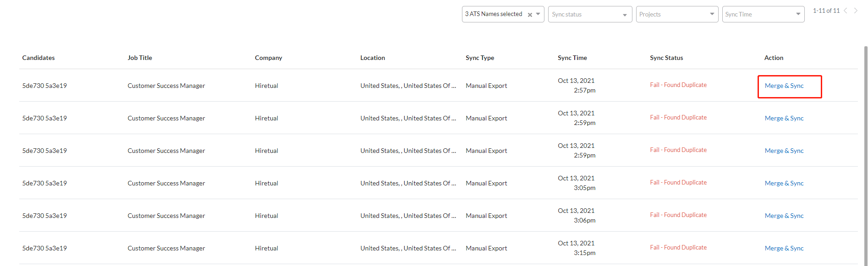This screenshot has height=266, width=868.
Task: Click Merge & Sync for 3:05pm entry
Action: tap(784, 184)
